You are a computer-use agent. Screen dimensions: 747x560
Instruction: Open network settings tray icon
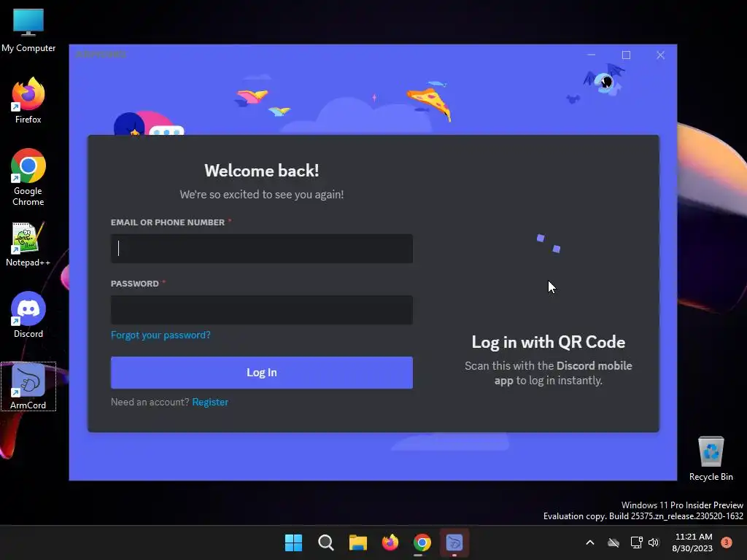point(636,542)
